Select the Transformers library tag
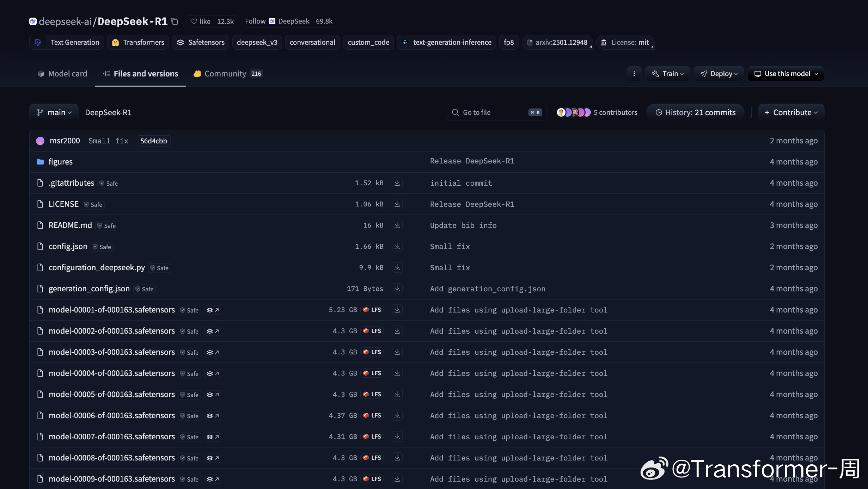 point(138,42)
